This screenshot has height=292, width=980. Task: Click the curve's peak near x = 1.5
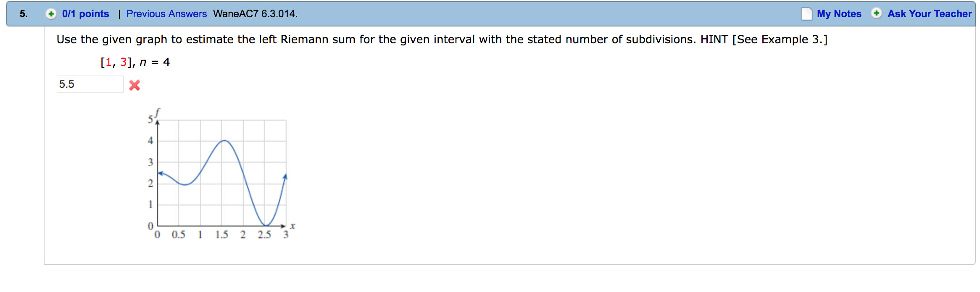224,141
